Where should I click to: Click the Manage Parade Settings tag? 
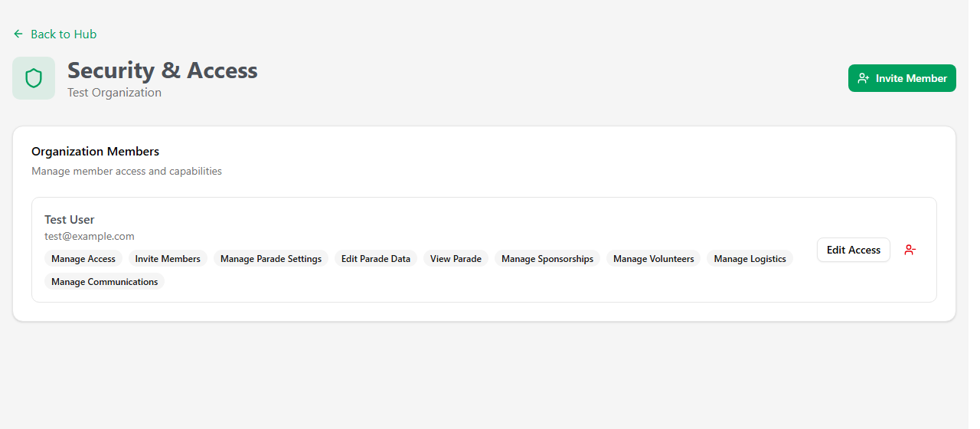[271, 259]
